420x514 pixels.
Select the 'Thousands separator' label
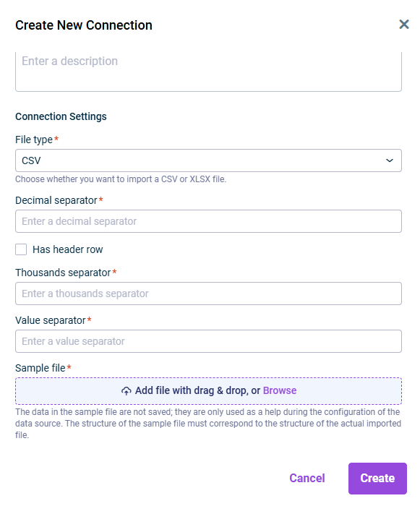pos(63,273)
